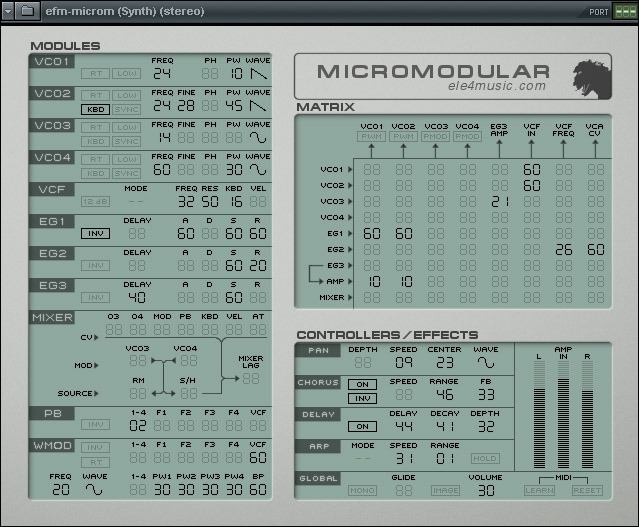Toggle the WMOD RT button
The height and width of the screenshot is (527, 639).
click(95, 463)
